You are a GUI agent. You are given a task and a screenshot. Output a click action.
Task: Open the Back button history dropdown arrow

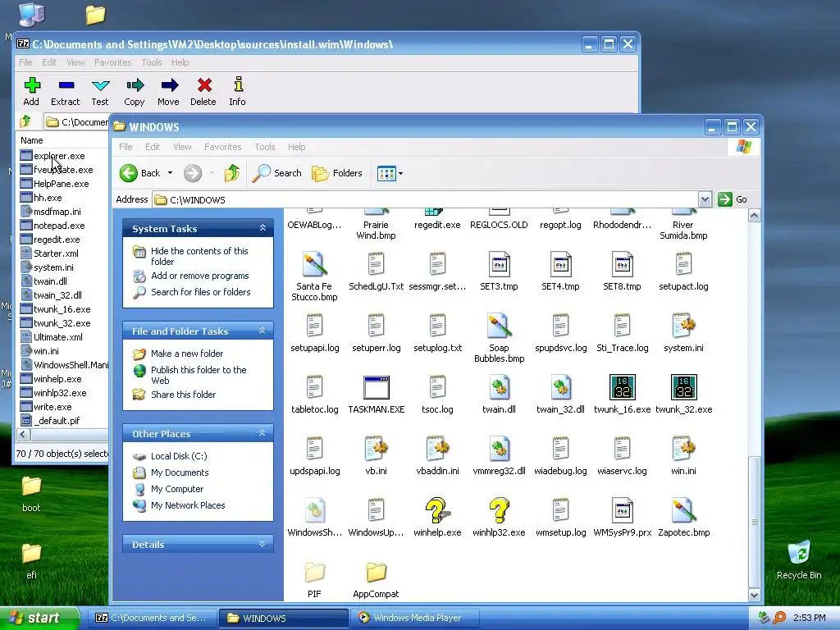pos(171,173)
